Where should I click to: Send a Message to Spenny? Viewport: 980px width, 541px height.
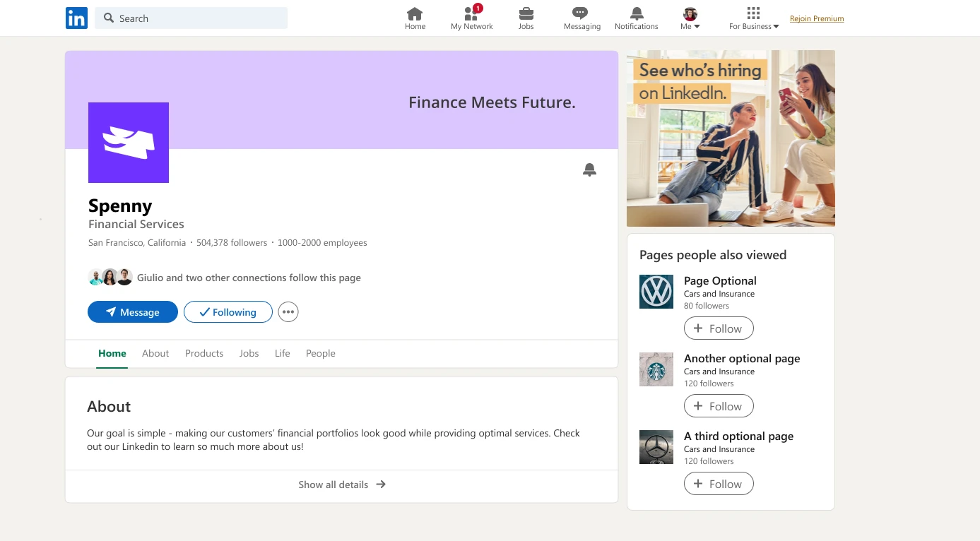click(x=133, y=312)
